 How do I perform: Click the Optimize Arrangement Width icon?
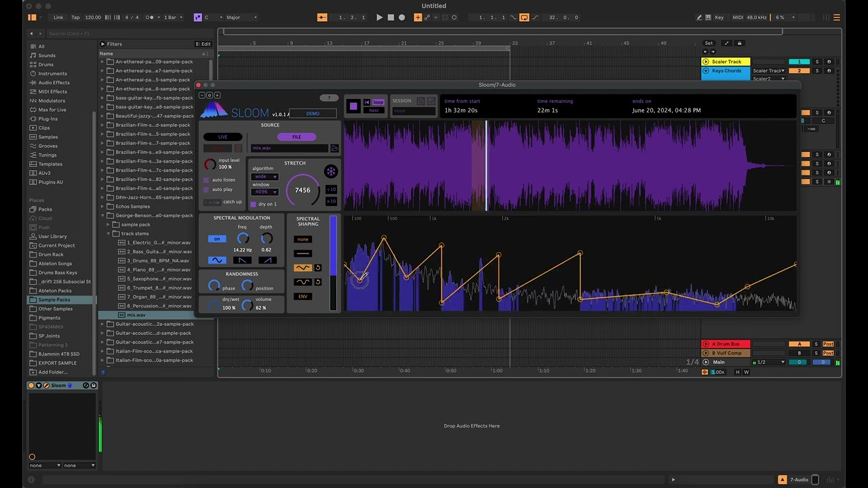coord(727,43)
